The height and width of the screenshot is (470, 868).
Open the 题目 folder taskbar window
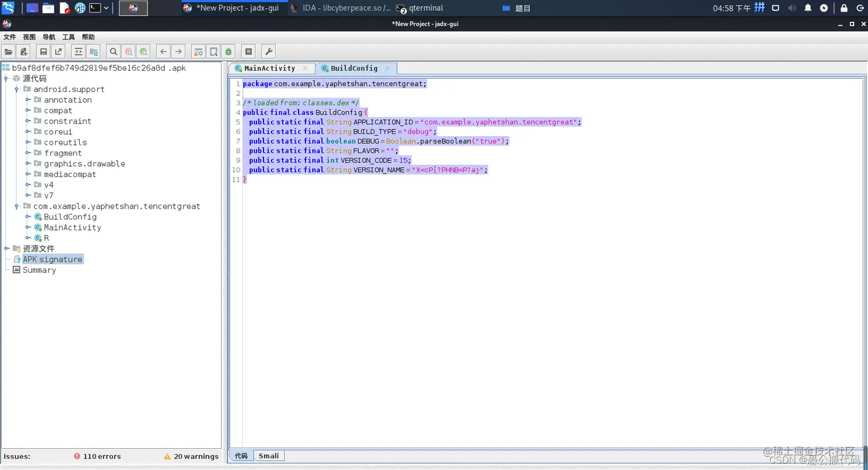coord(516,8)
